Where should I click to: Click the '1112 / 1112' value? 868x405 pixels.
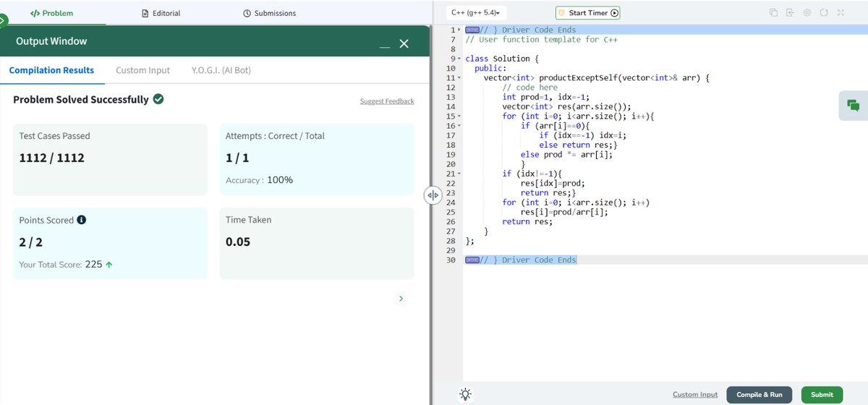(x=52, y=157)
